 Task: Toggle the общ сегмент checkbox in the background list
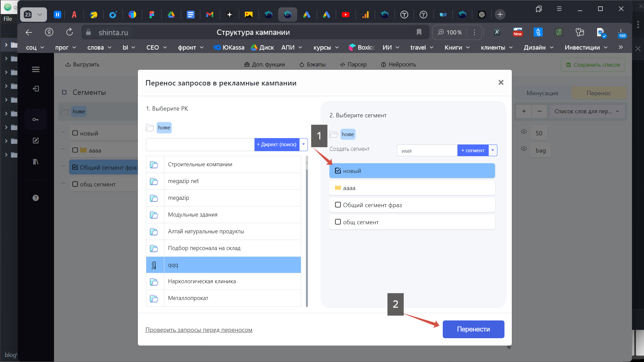tap(75, 184)
